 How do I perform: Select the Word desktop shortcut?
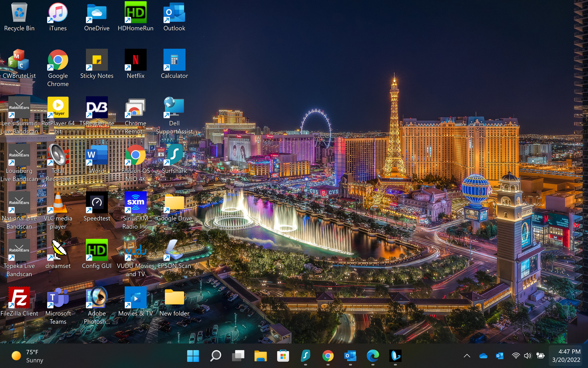pyautogui.click(x=97, y=159)
